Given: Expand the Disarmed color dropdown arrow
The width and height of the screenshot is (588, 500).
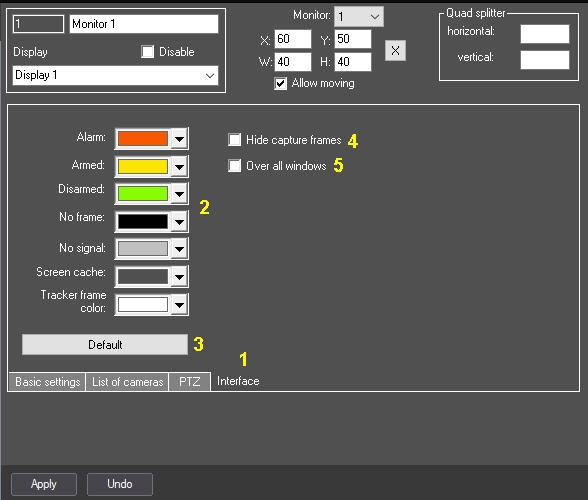Looking at the screenshot, I should tap(179, 194).
